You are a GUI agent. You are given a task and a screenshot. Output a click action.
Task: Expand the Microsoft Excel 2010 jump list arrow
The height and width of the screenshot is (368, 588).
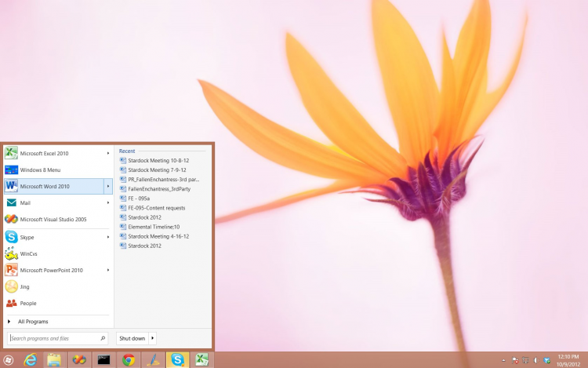point(108,153)
